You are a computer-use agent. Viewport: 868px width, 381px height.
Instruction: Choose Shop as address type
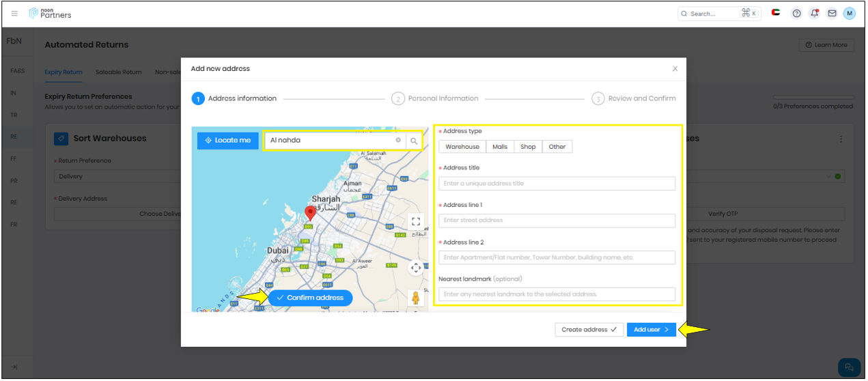(528, 147)
